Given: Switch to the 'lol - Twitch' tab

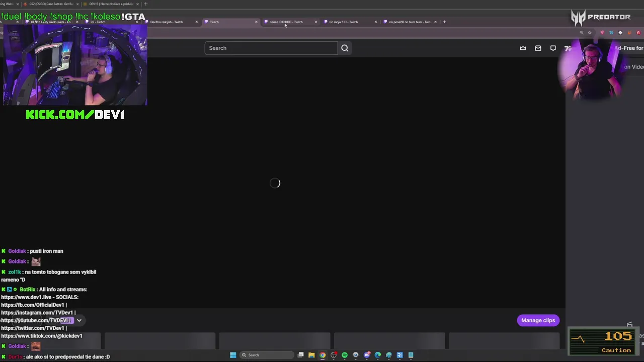Looking at the screenshot, I should pos(111,22).
